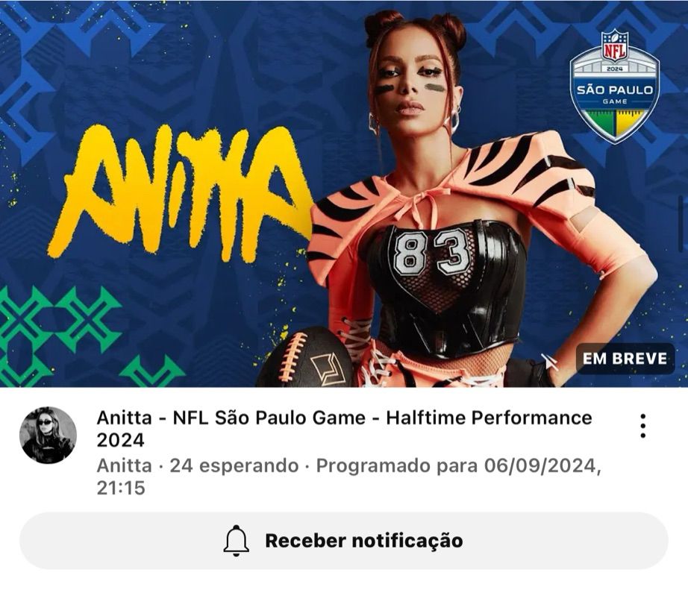Click the yellow ANITTA graffiti text
The height and width of the screenshot is (616, 688).
click(x=180, y=193)
